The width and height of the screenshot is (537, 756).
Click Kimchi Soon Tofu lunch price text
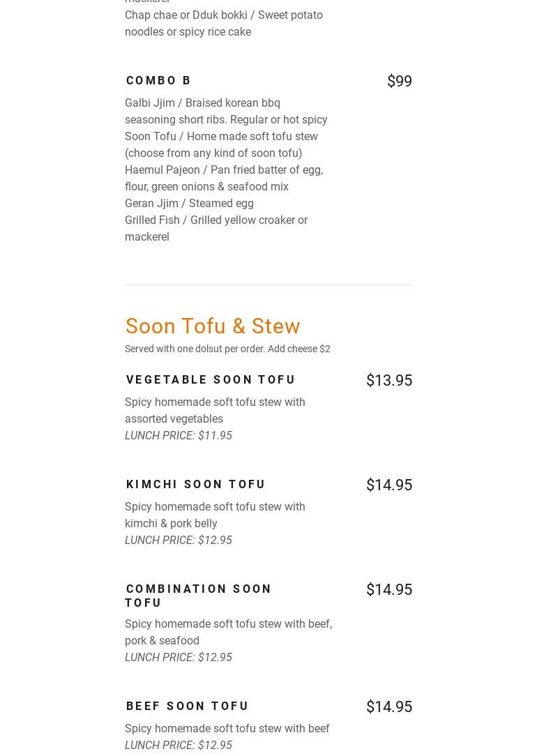coord(179,540)
